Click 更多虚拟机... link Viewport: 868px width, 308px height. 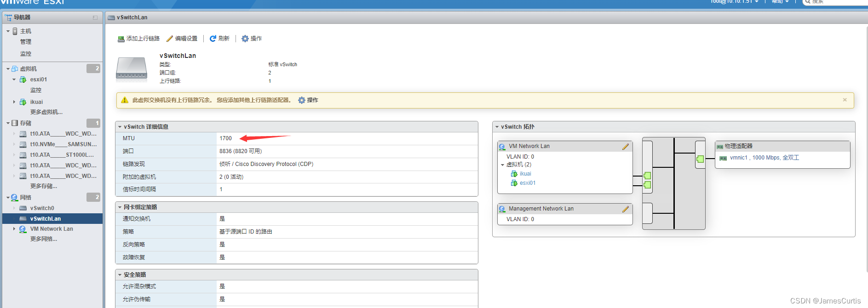click(46, 112)
